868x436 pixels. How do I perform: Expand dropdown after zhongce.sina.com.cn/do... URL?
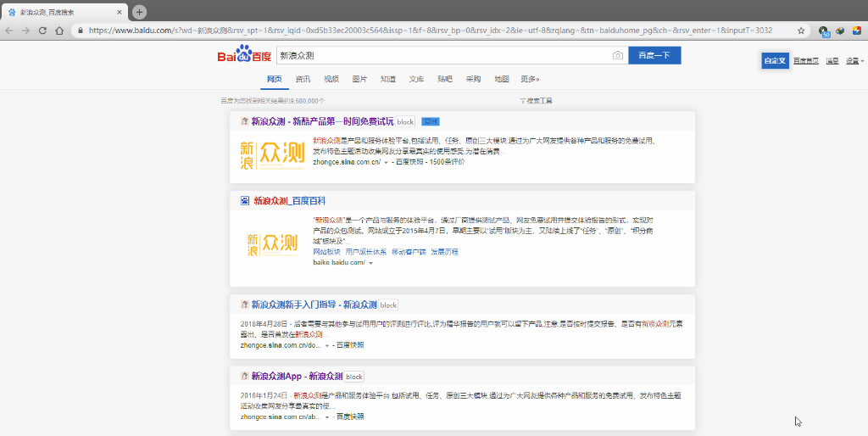pyautogui.click(x=327, y=345)
